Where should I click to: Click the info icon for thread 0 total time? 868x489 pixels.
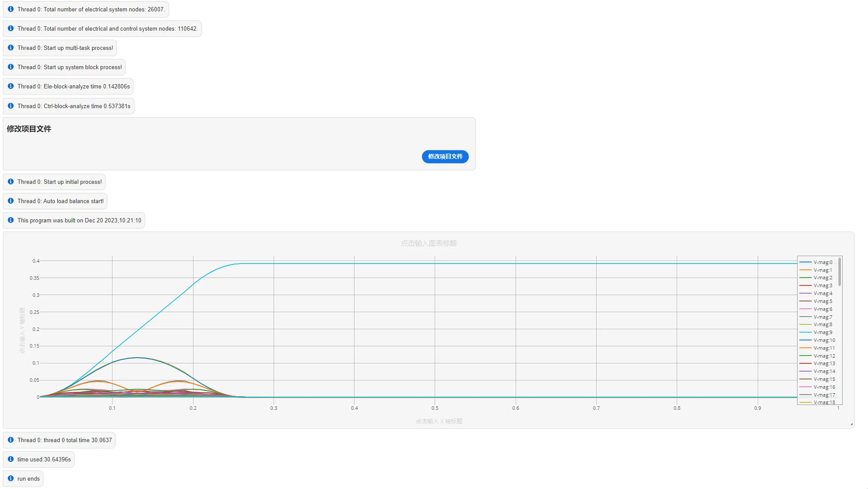click(11, 440)
